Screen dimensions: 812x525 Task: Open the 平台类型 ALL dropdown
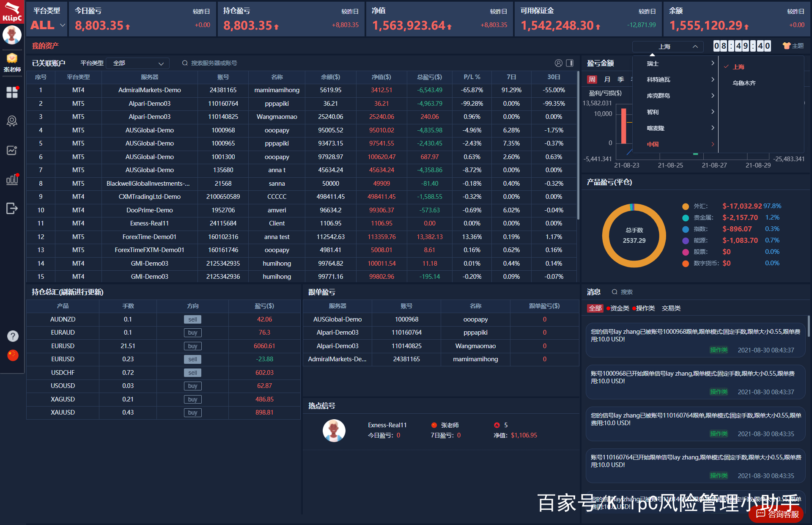[48, 25]
